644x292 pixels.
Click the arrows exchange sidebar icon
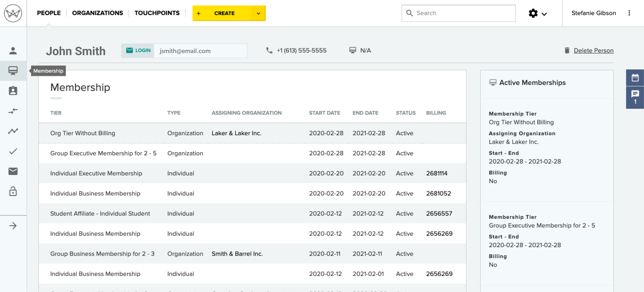(13, 111)
